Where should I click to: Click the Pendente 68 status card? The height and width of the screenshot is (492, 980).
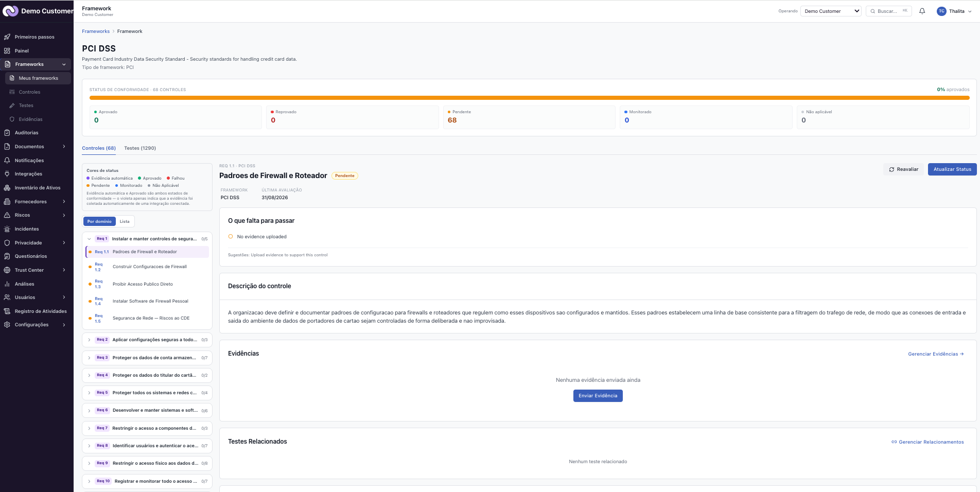(x=529, y=117)
